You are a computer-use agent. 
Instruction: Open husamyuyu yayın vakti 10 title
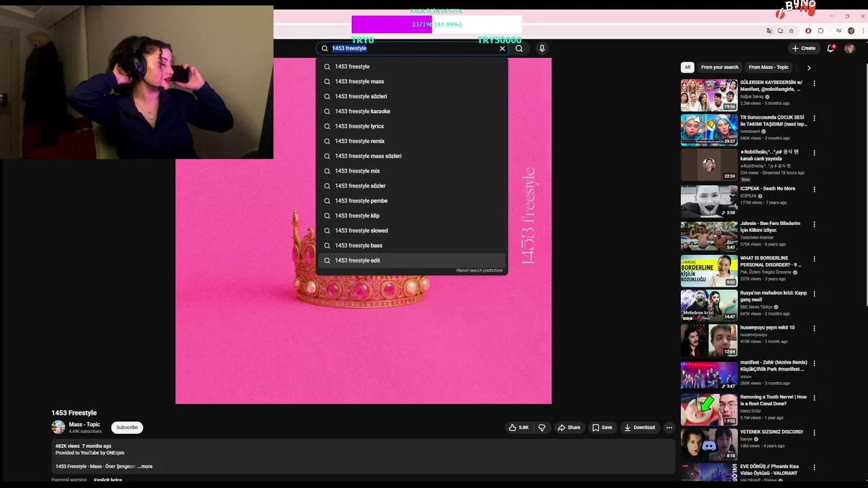click(x=767, y=327)
